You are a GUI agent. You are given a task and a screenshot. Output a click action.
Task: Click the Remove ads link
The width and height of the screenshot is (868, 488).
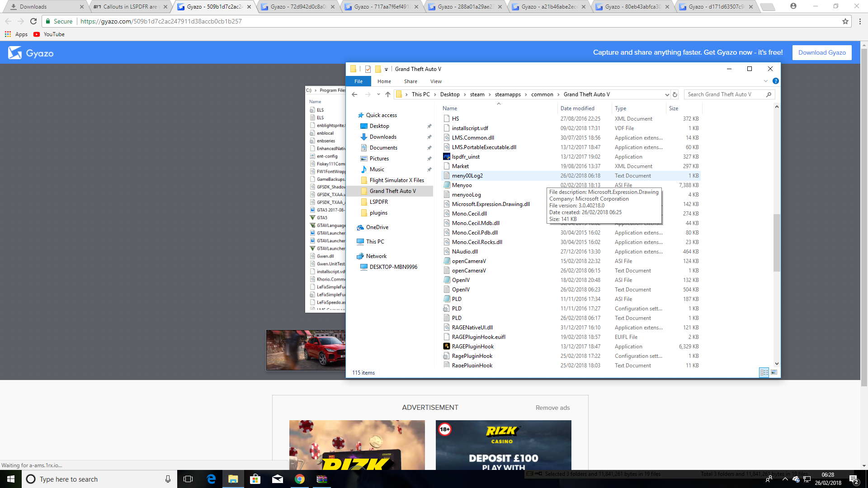click(552, 408)
